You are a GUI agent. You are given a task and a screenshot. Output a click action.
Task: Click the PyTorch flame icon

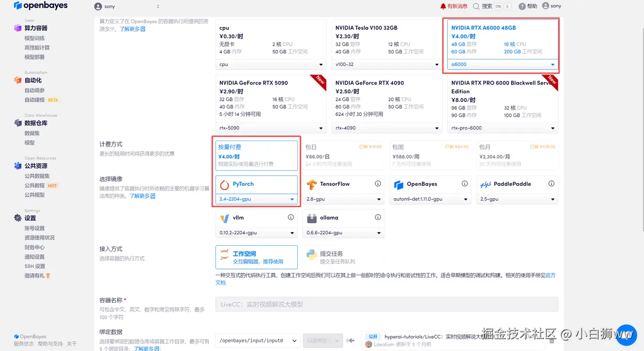point(224,184)
